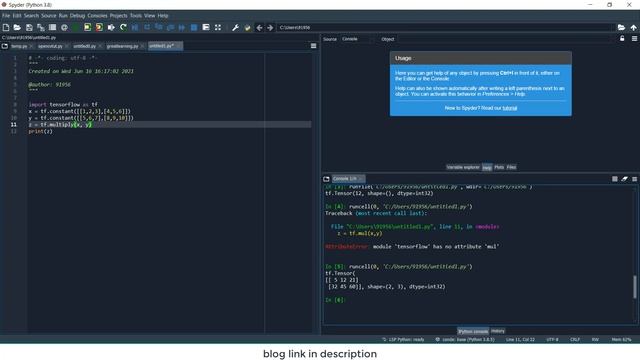
Task: Click the debug Continue execution icon
Action: click(182, 27)
